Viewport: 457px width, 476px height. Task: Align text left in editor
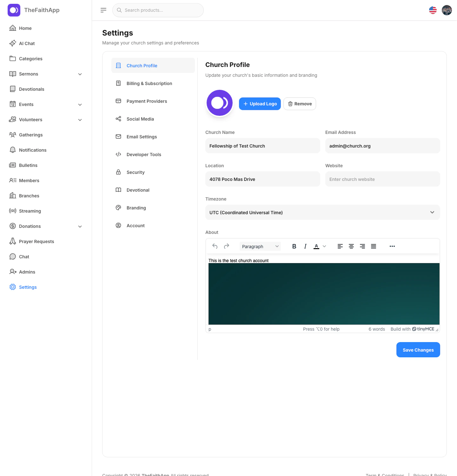pos(340,246)
